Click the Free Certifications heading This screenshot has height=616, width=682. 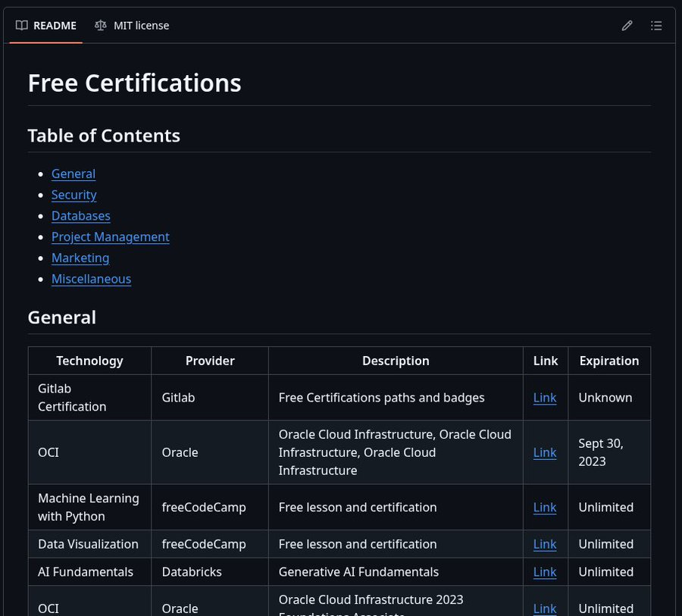click(x=134, y=83)
